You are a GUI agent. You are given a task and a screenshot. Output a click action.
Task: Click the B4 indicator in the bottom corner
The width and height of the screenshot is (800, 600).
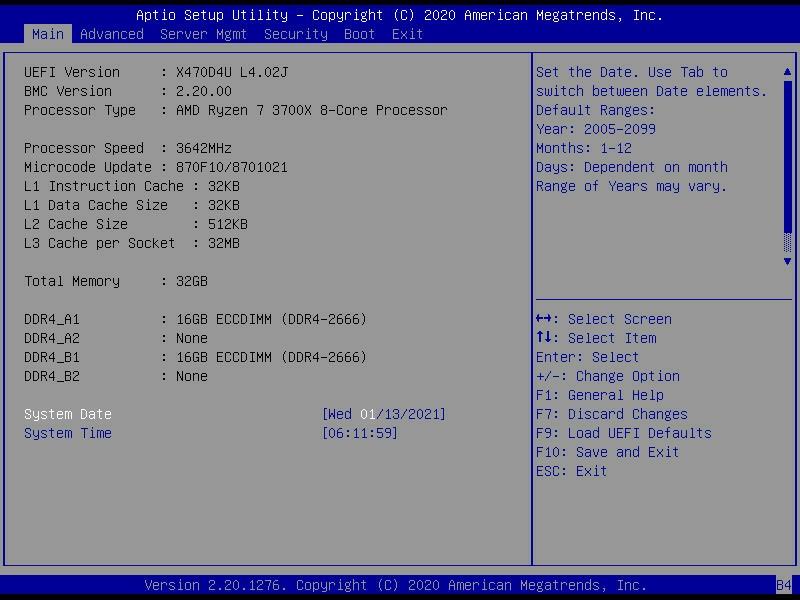(784, 585)
